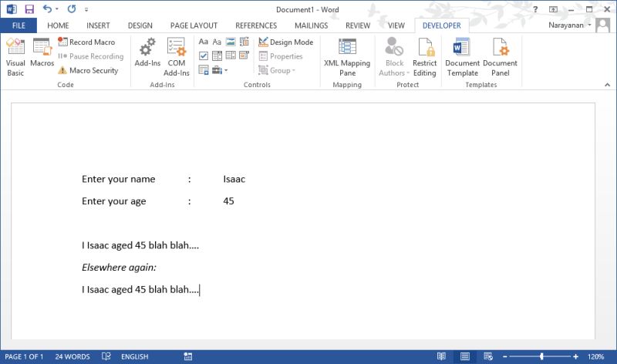Switch to the HOME tab
617x364 pixels.
tap(58, 25)
